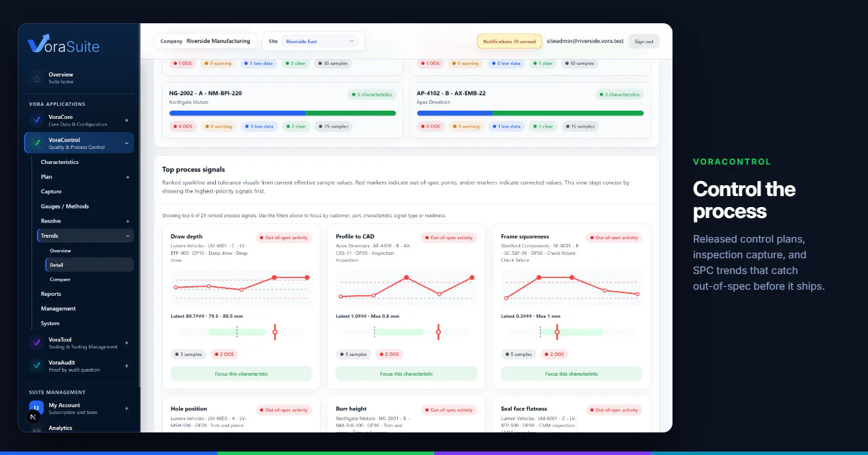Click AP-4102 card's 3 characteristics badge
This screenshot has width=868, height=455.
coord(620,94)
